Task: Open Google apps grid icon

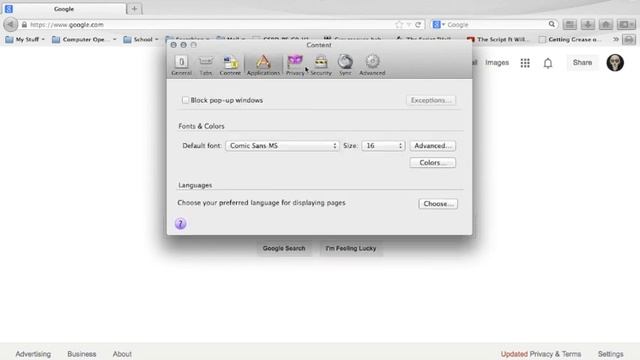Action: [x=525, y=63]
